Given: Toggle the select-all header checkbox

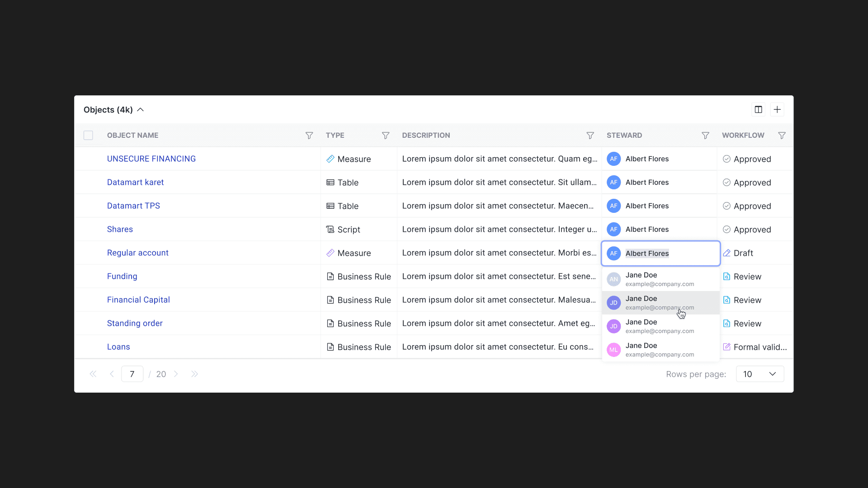Looking at the screenshot, I should point(88,136).
